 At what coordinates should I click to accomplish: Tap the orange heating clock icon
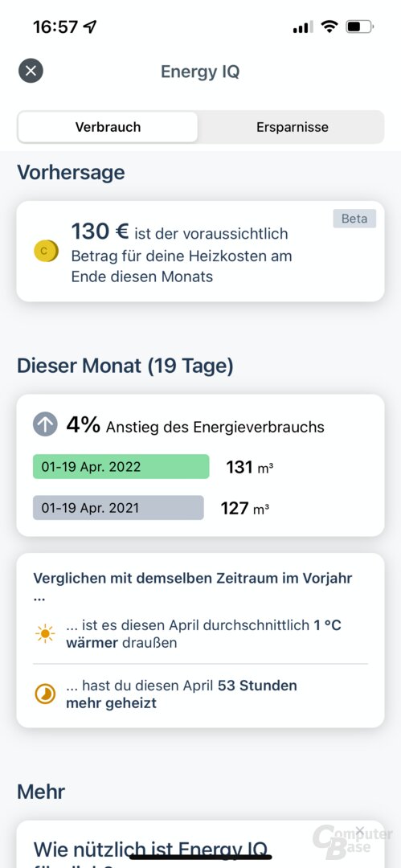click(x=45, y=694)
